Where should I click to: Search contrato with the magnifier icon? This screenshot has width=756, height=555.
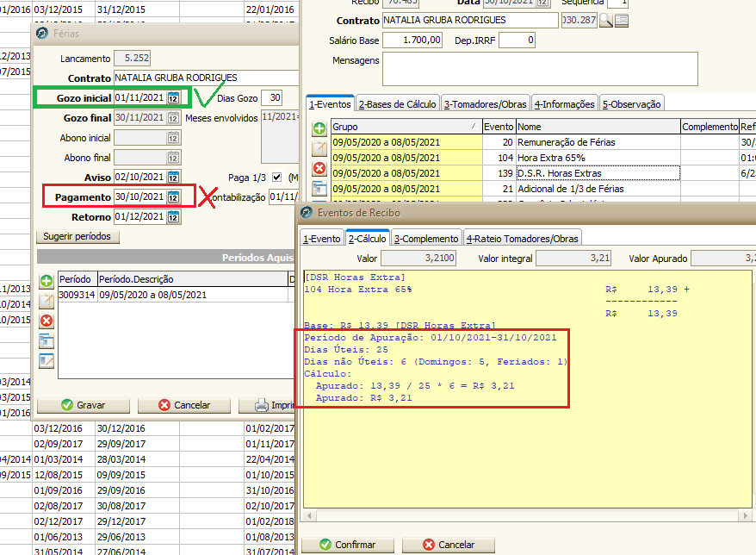606,21
